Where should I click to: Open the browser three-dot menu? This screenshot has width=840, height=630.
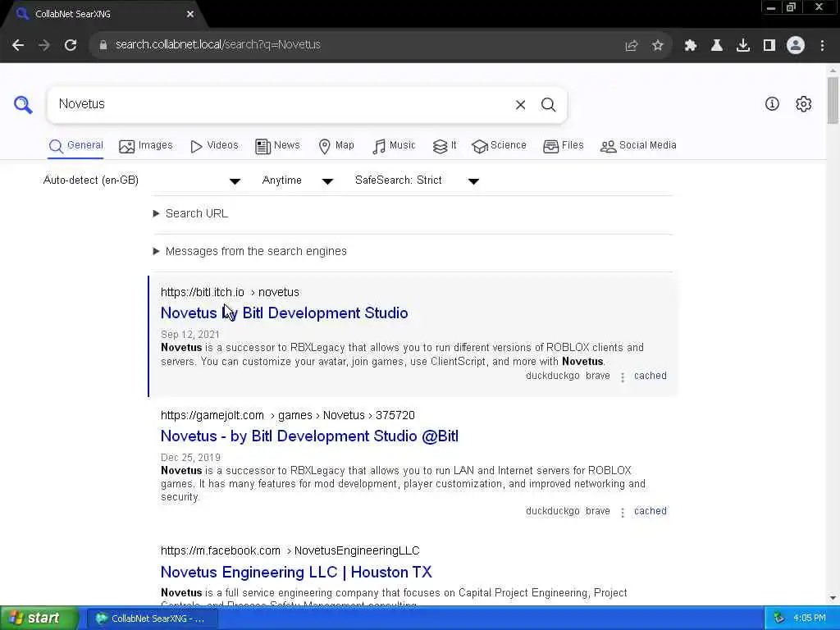822,45
